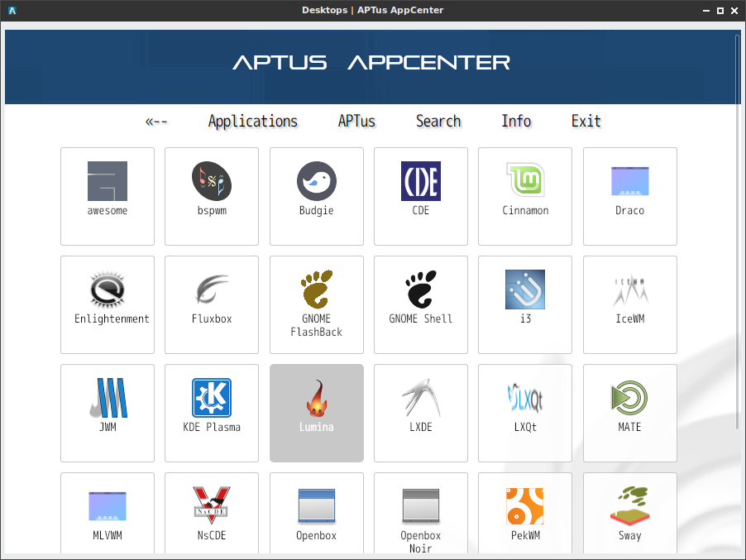
Task: Choose the LXDE desktop icon
Action: coord(421,398)
